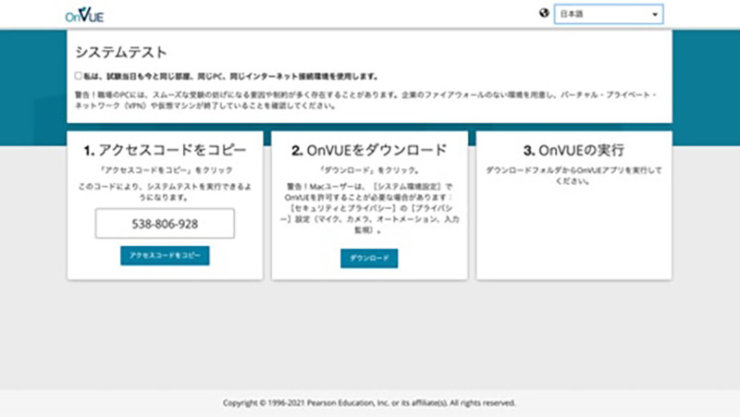Image resolution: width=740 pixels, height=417 pixels.
Task: Click the Pearson Education copyright footer text
Action: (x=369, y=403)
